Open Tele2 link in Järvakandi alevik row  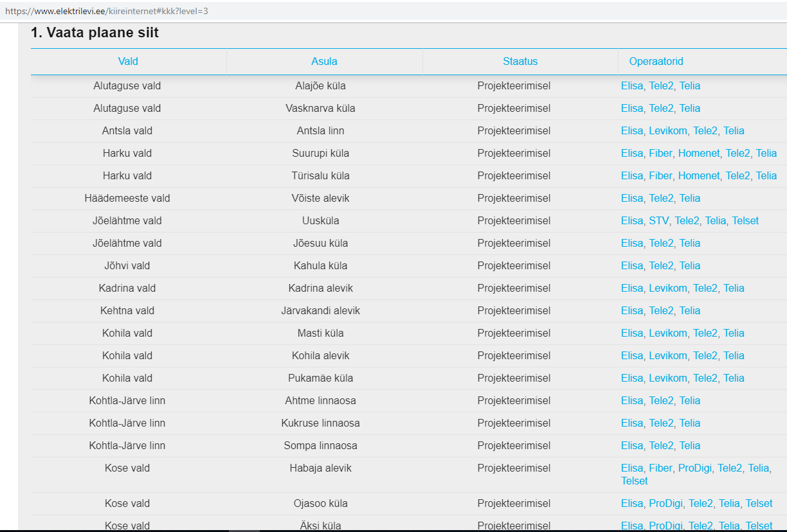661,311
